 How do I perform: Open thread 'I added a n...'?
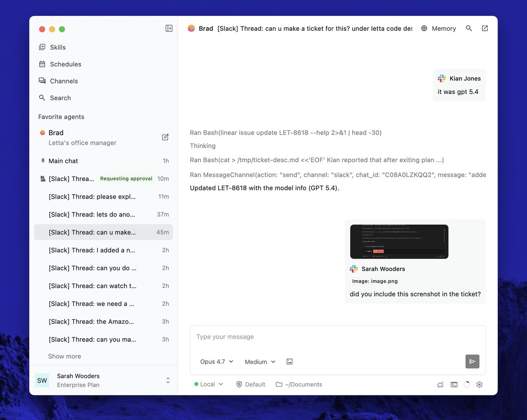point(104,250)
